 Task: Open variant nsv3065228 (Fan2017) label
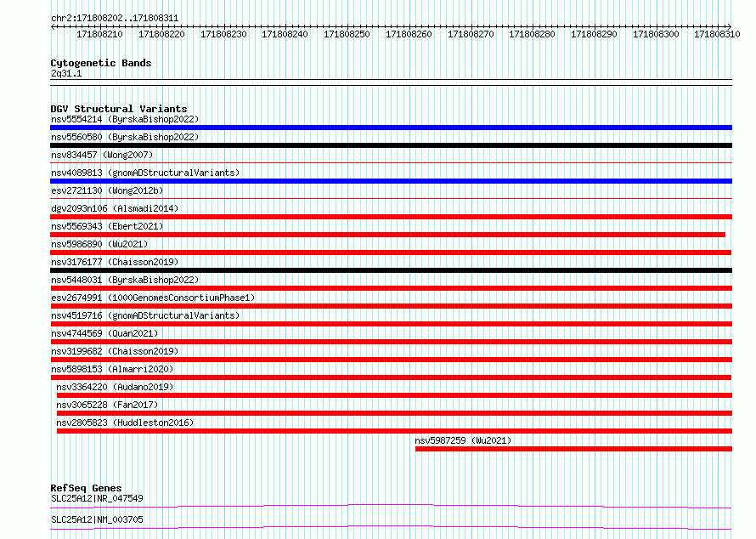click(x=107, y=405)
